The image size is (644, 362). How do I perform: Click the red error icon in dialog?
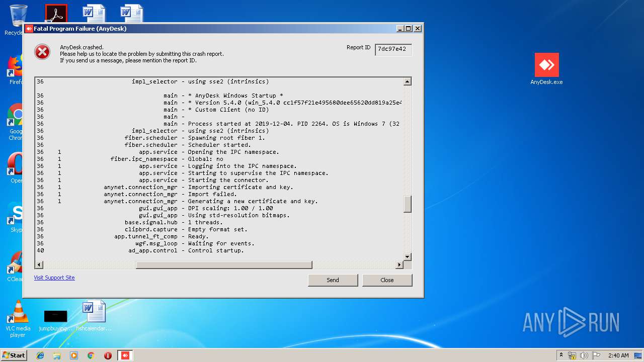(42, 52)
